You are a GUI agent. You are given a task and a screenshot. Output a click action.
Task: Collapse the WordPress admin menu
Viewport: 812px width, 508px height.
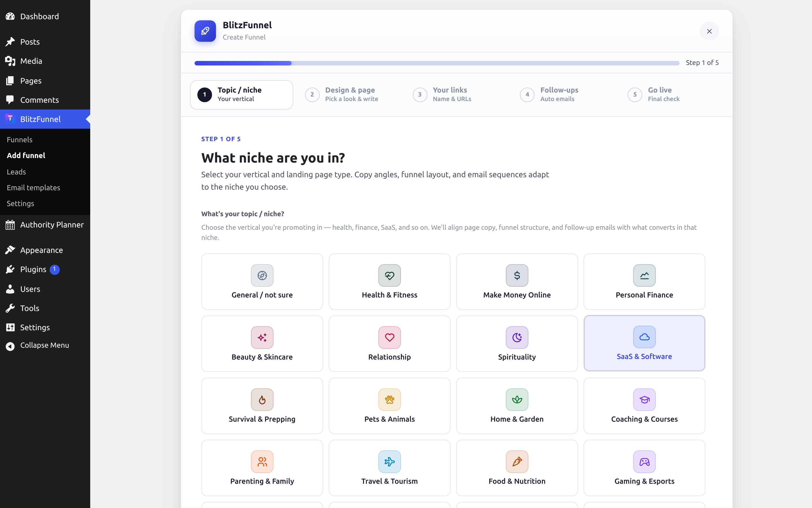click(45, 345)
